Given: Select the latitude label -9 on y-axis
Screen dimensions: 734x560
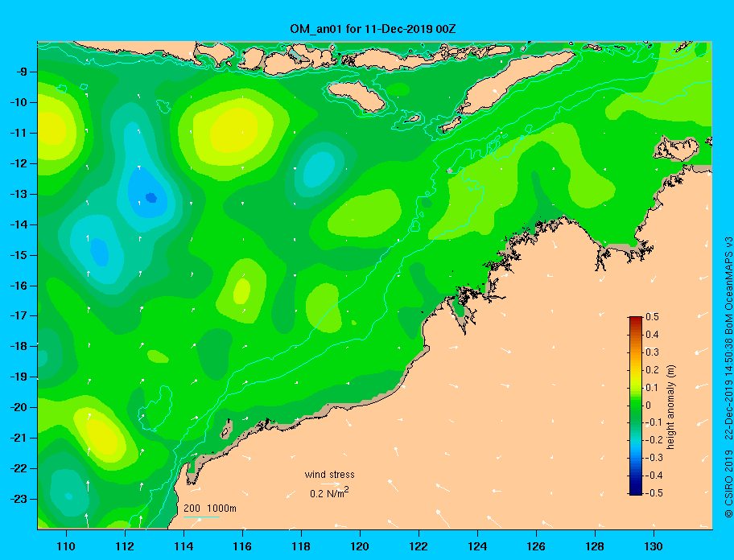Looking at the screenshot, I should [x=21, y=72].
